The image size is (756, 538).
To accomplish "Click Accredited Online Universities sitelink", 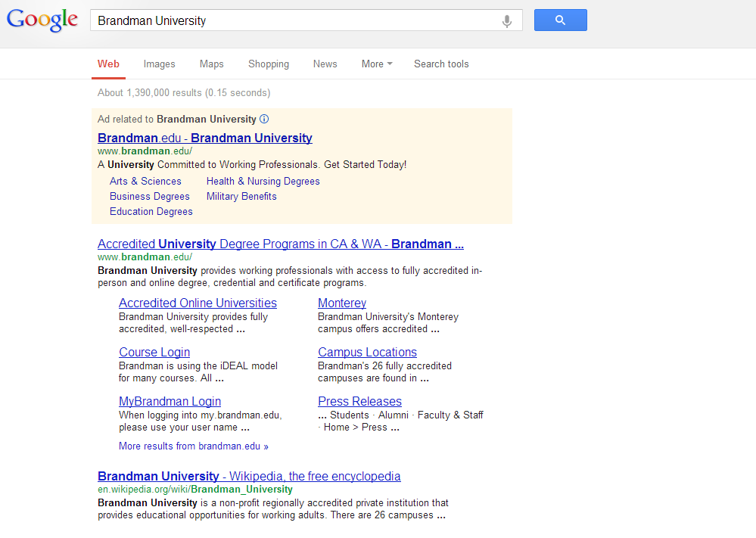I will coord(198,303).
